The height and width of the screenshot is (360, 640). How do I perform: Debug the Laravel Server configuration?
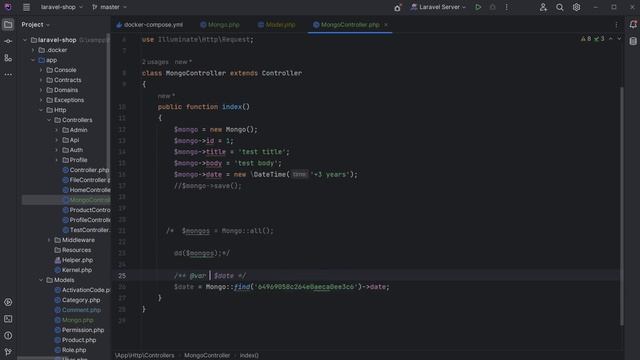coord(492,7)
